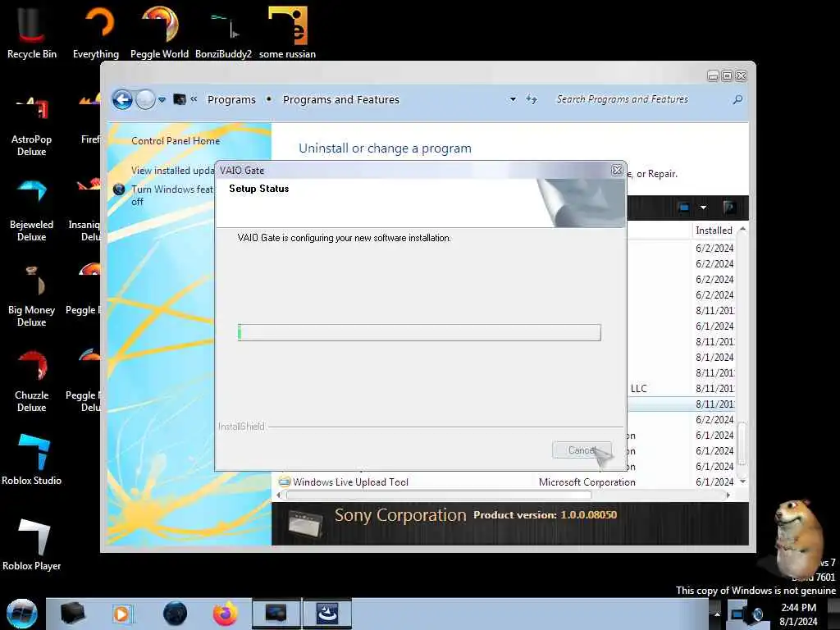Viewport: 840px width, 630px height.
Task: Launch AstroPop Deluxe from the desktop
Action: 32,126
